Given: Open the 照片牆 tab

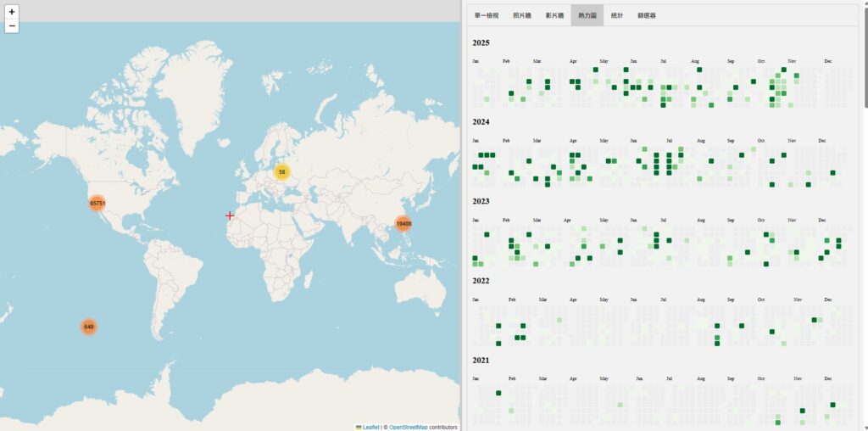Looking at the screenshot, I should point(522,15).
